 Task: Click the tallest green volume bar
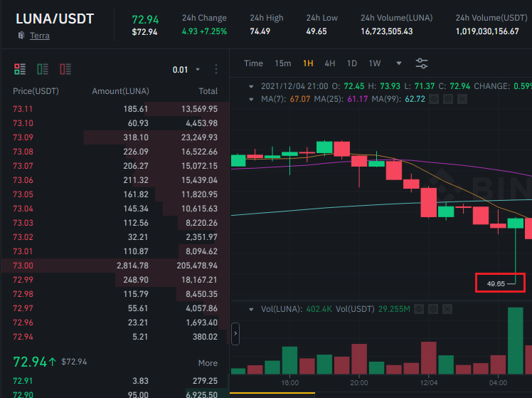pyautogui.click(x=516, y=340)
